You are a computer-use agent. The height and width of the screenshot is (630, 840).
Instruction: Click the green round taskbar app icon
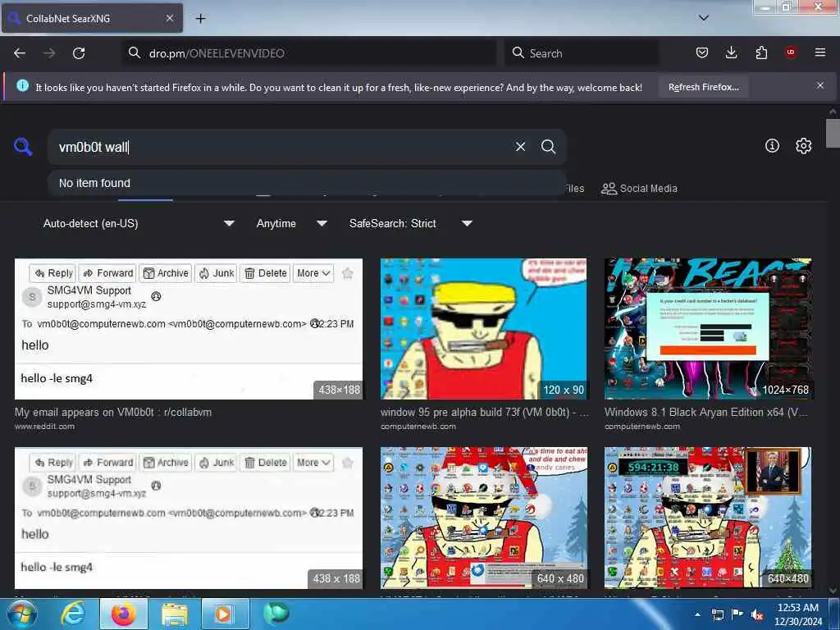click(x=276, y=614)
